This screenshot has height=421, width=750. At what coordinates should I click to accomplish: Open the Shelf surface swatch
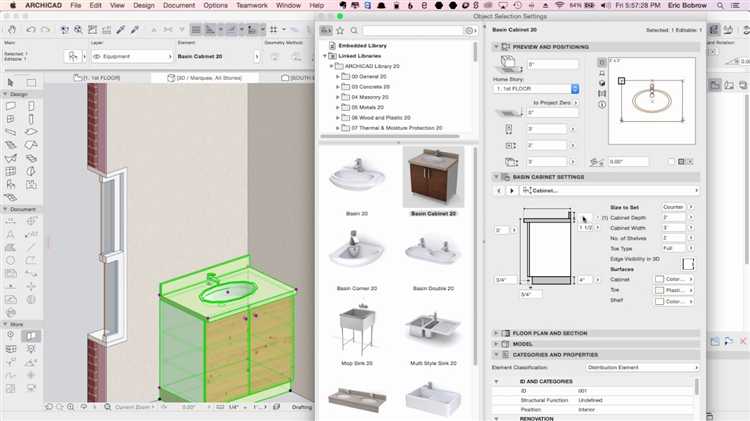[x=674, y=301]
